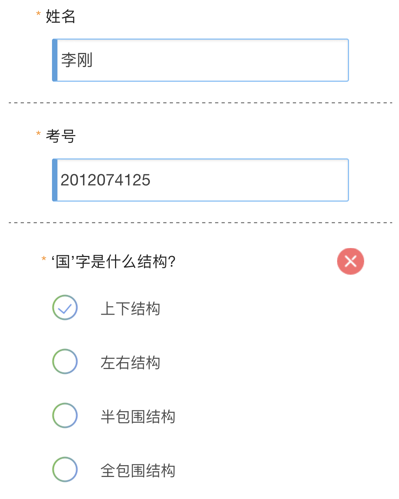Click the blue accent bar of 考号 field

[x=55, y=180]
